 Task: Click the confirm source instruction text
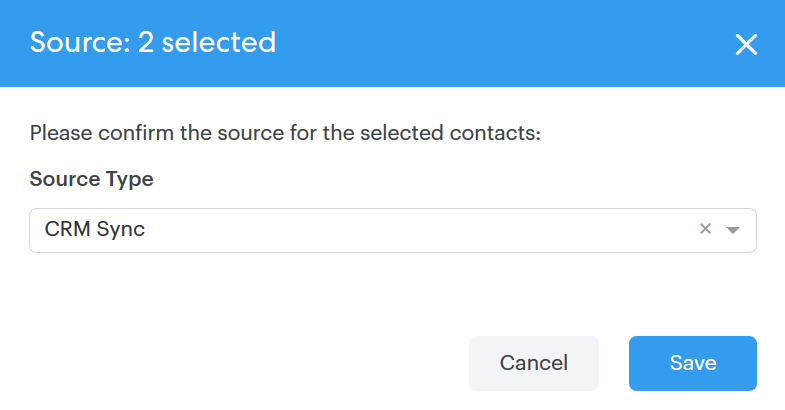click(x=285, y=132)
